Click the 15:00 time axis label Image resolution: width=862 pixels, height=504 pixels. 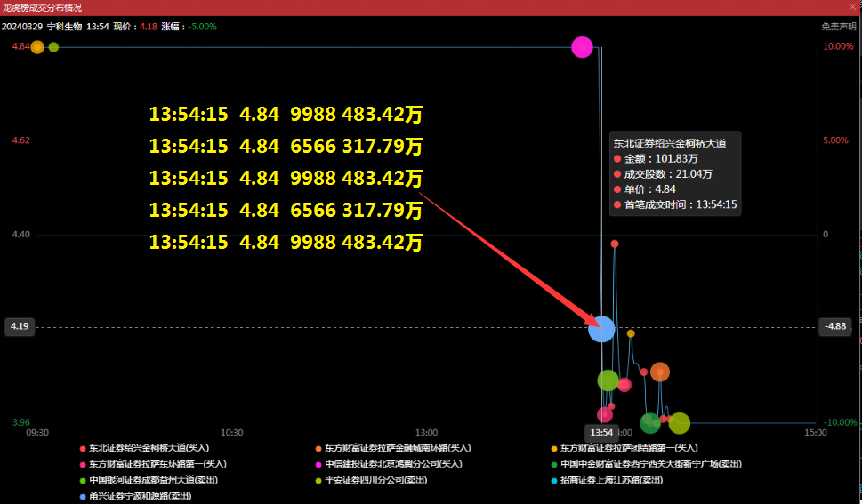(816, 433)
